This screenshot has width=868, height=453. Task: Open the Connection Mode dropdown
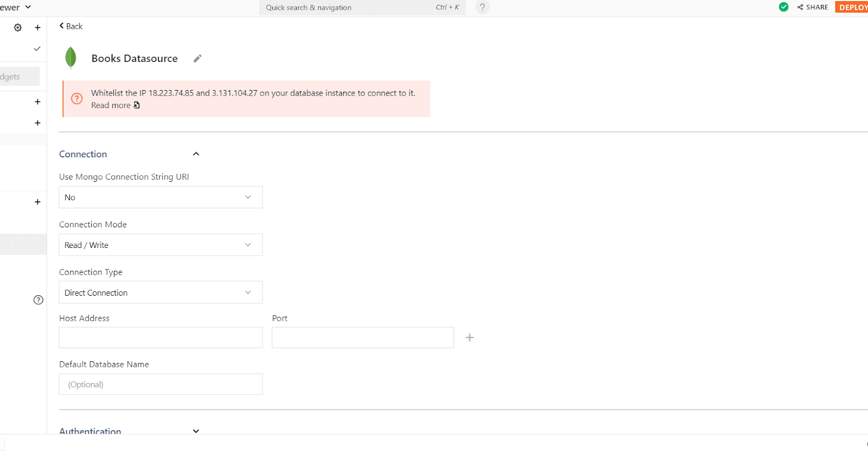tap(161, 245)
